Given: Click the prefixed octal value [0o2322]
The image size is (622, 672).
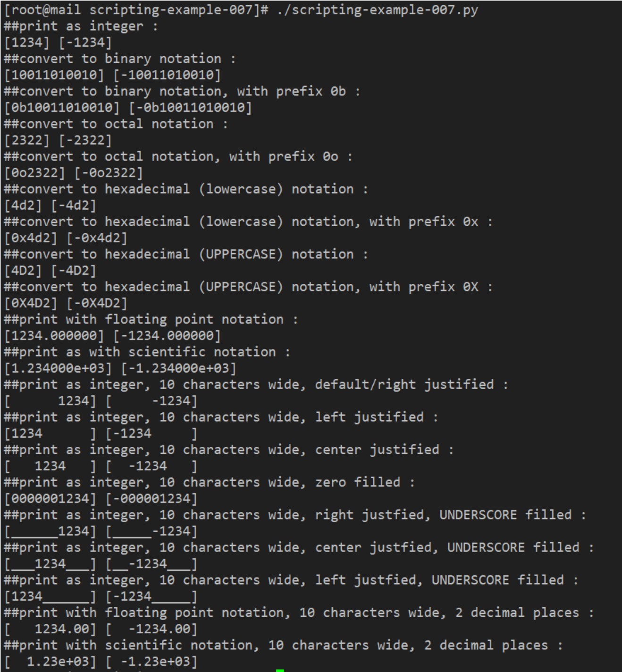Looking at the screenshot, I should pos(34,173).
